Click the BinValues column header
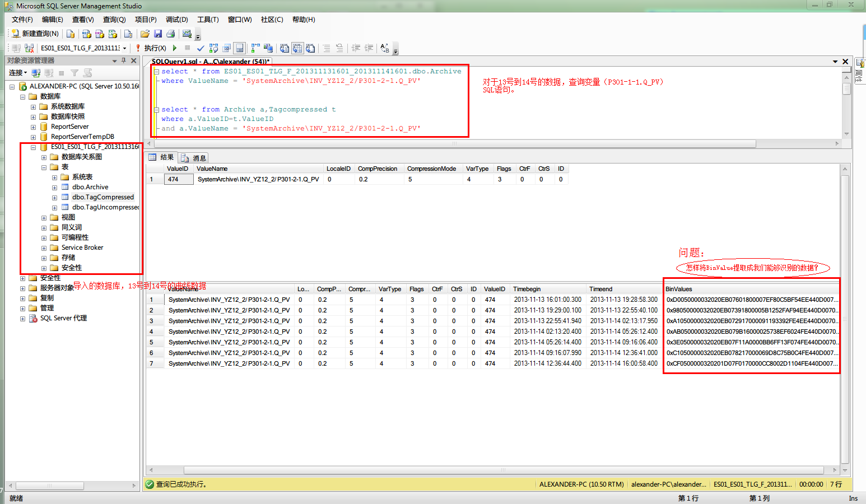 coord(752,289)
